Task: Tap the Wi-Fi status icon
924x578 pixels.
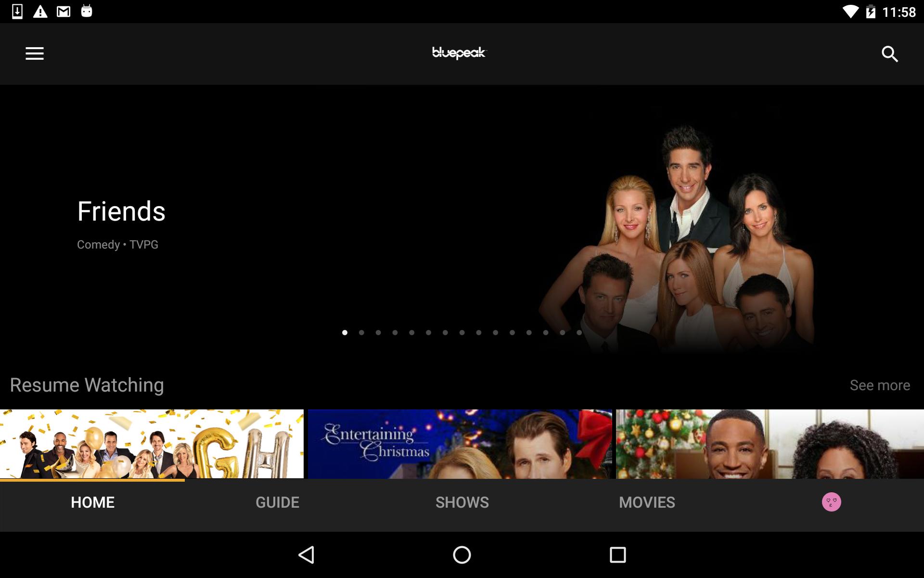Action: [x=850, y=12]
